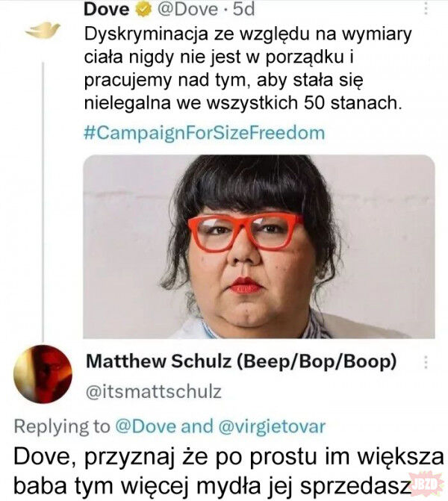Viewport: 448px width, 501px height.
Task: Click Matthew Schulz's profile picture
Action: coord(43,374)
